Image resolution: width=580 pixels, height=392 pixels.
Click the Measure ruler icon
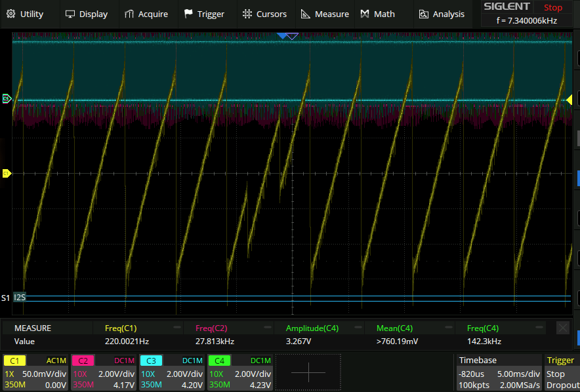[x=306, y=14]
